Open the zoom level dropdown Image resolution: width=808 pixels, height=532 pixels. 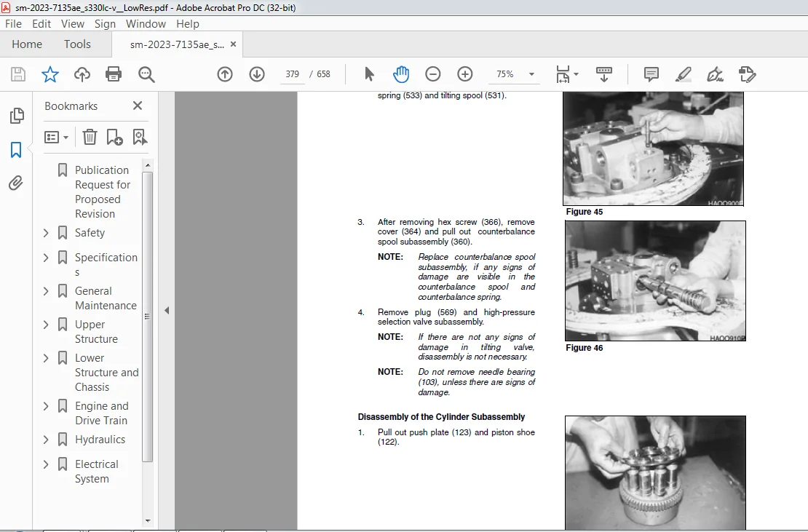point(531,74)
